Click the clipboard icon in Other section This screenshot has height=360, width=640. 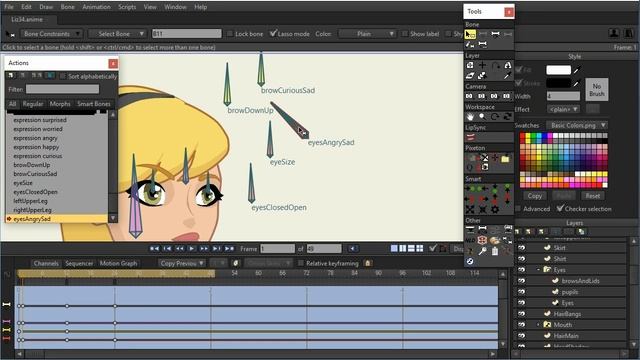[x=495, y=251]
